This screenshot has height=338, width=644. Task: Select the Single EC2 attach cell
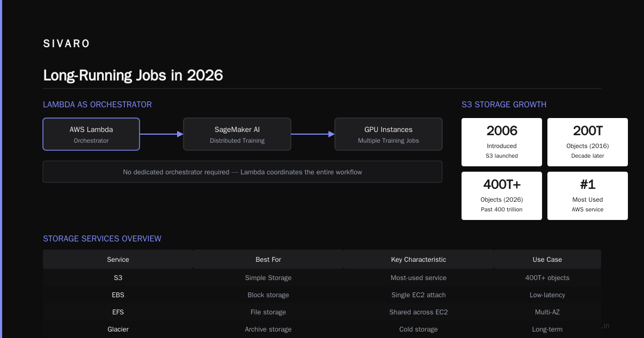[419, 295]
